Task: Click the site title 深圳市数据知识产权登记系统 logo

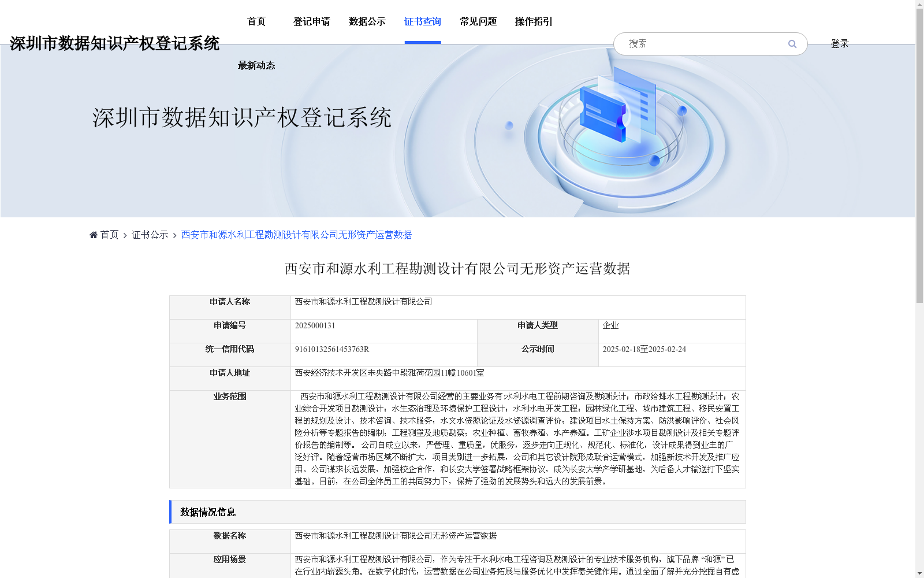Action: coord(114,43)
